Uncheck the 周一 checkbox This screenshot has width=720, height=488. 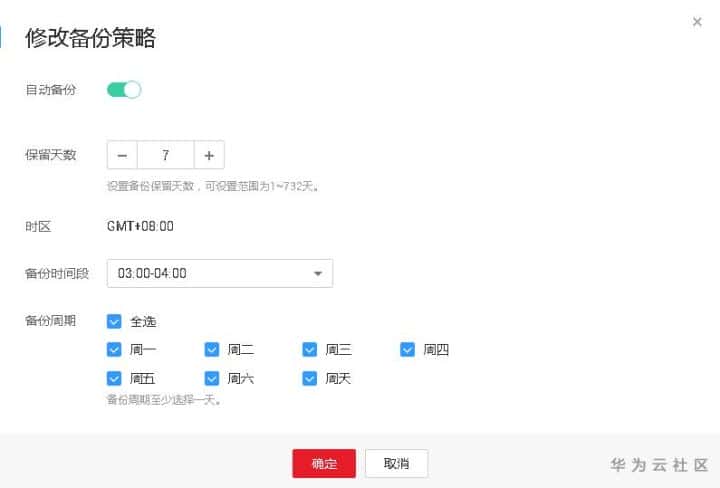pos(114,350)
